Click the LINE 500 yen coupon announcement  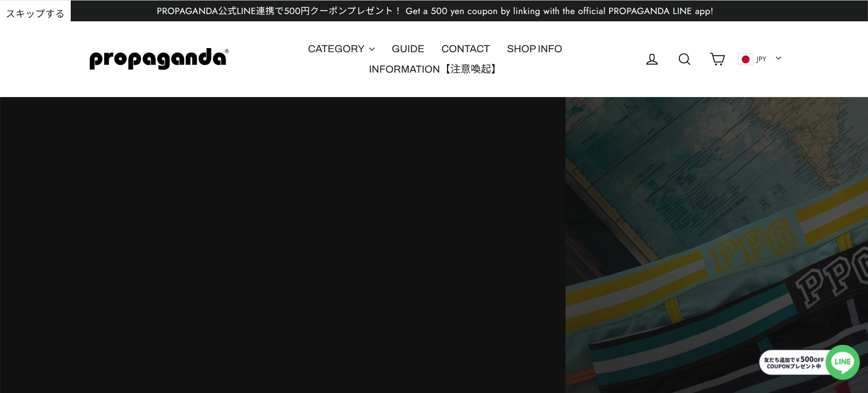point(435,11)
